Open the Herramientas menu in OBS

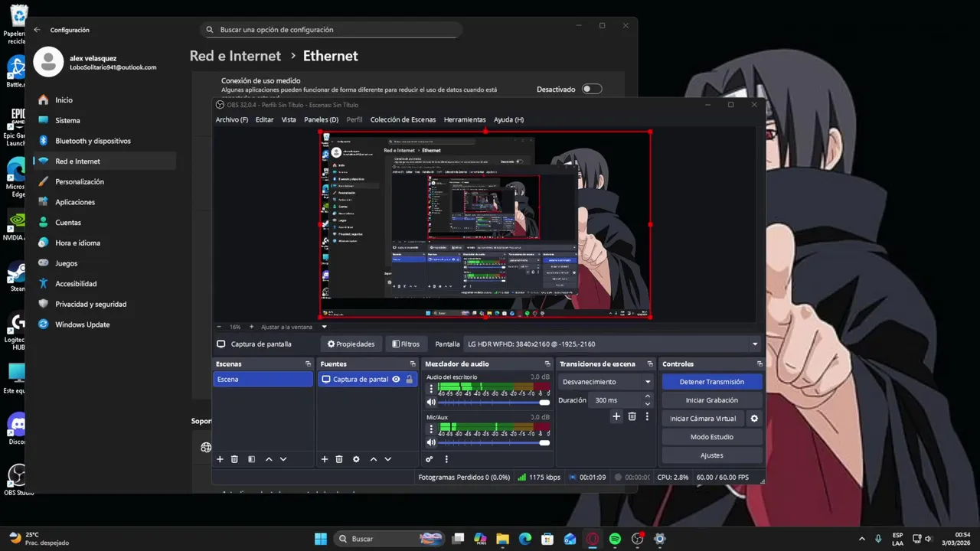click(x=465, y=119)
